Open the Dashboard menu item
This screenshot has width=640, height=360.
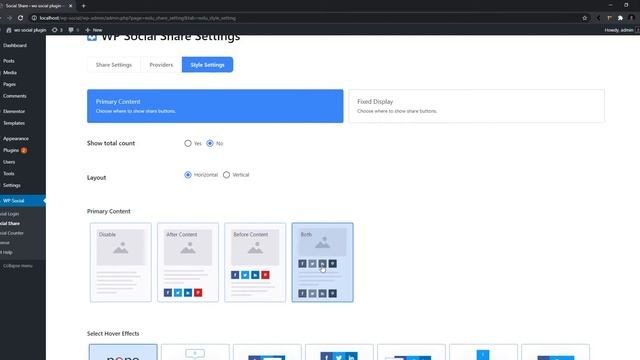(15, 45)
